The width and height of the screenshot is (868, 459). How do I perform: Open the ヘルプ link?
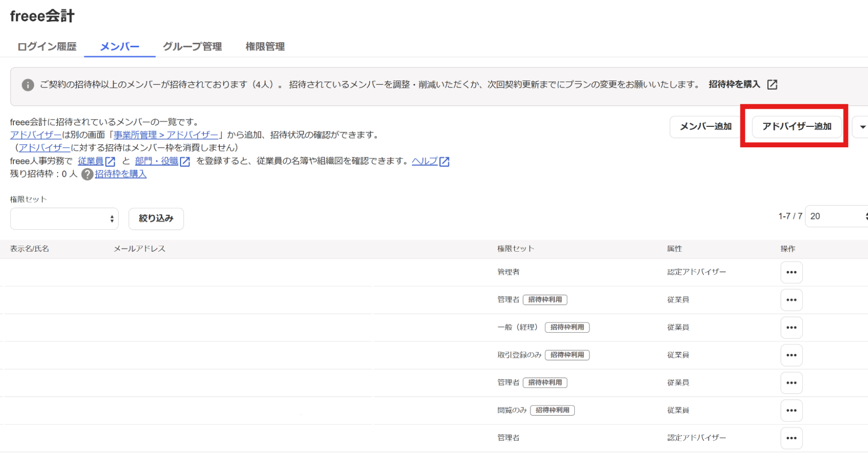click(425, 161)
